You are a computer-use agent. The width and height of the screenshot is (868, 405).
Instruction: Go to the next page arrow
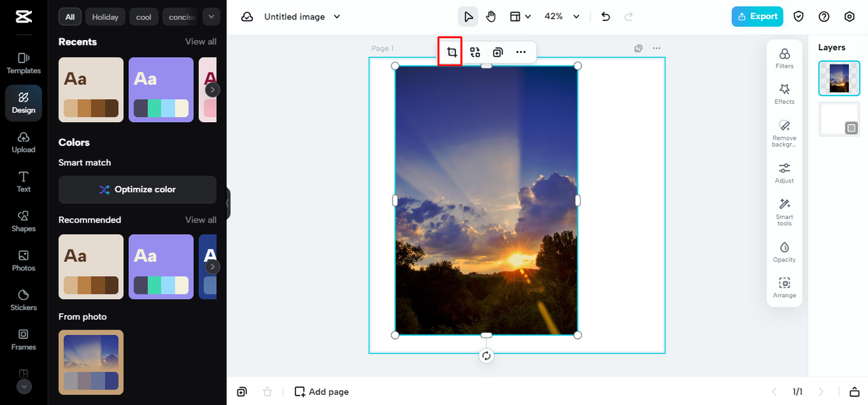point(821,392)
